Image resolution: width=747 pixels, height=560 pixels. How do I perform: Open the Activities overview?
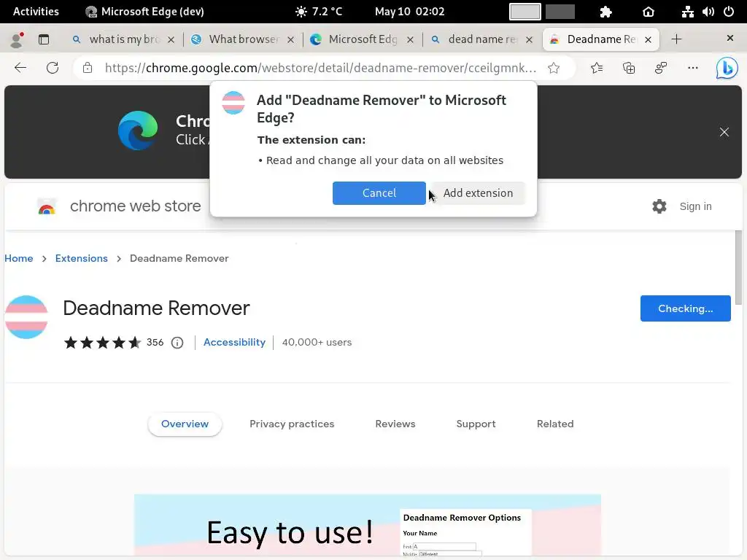coord(36,12)
